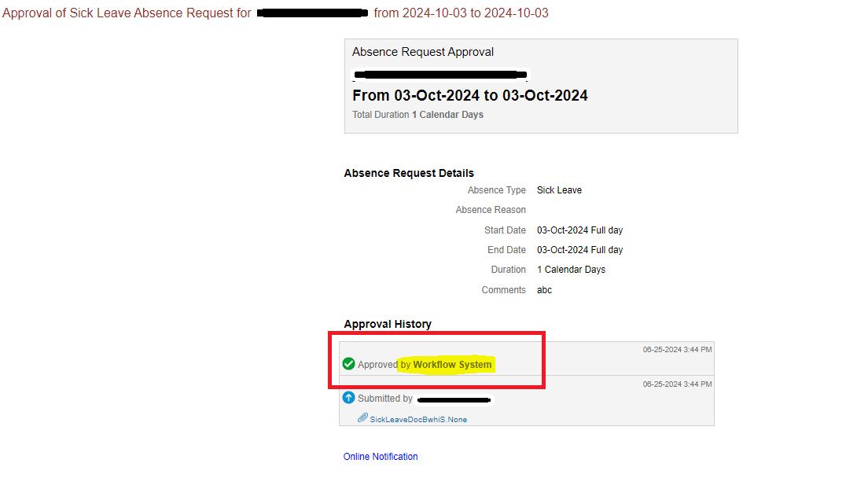
Task: Select the From 03-Oct-2024 date heading
Action: [x=470, y=94]
